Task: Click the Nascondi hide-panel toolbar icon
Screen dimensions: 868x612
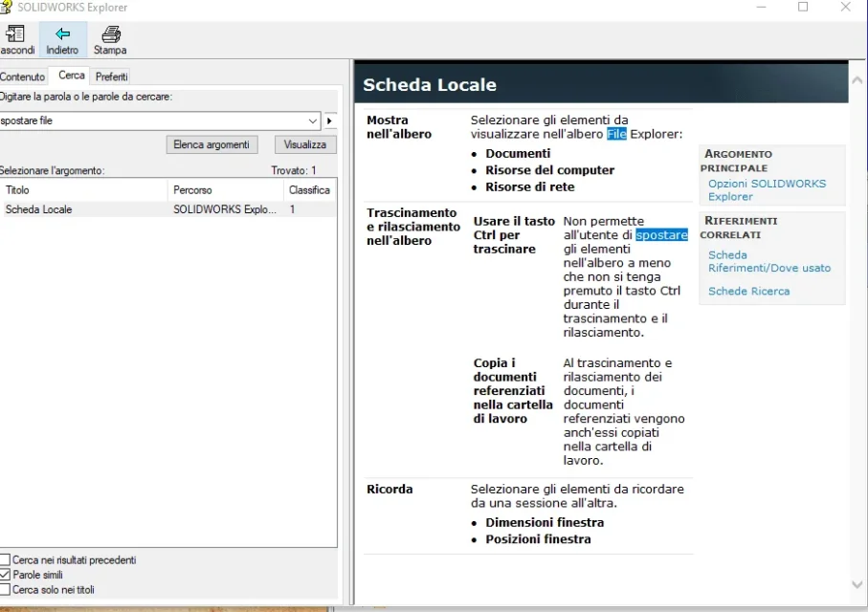Action: [x=15, y=33]
